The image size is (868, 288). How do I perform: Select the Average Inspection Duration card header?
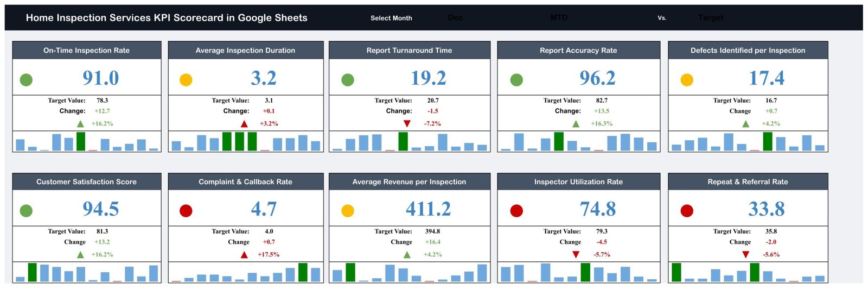coord(246,51)
